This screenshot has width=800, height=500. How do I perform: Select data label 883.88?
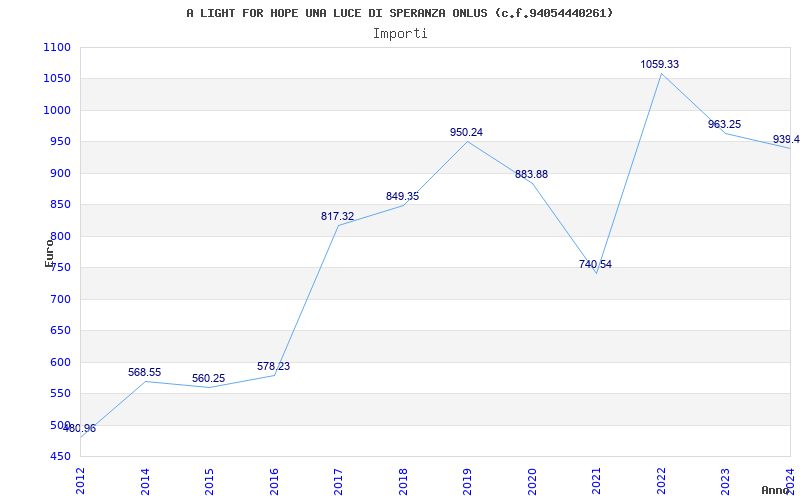tap(531, 174)
